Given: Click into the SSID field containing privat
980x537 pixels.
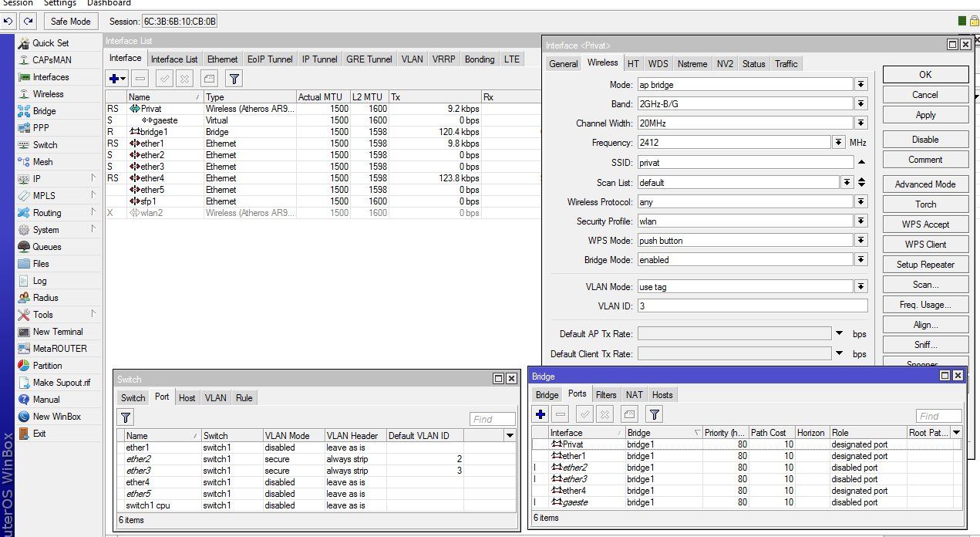Looking at the screenshot, I should (745, 163).
